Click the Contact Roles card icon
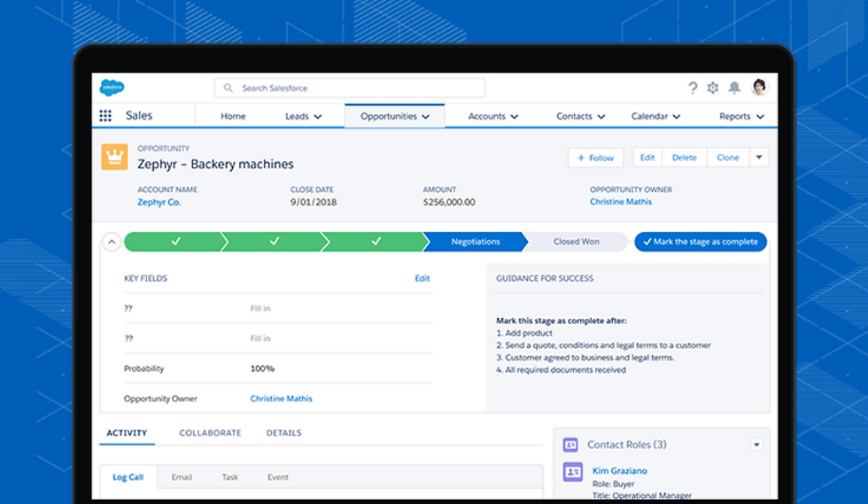The width and height of the screenshot is (868, 504). tap(570, 445)
